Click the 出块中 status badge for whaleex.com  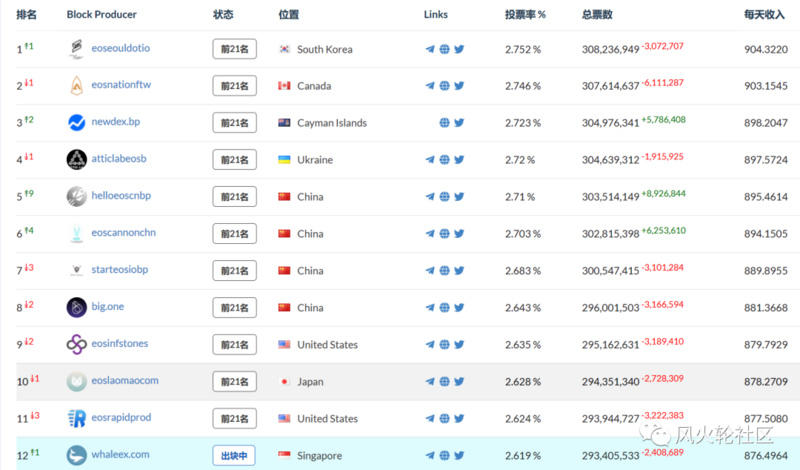pos(235,455)
